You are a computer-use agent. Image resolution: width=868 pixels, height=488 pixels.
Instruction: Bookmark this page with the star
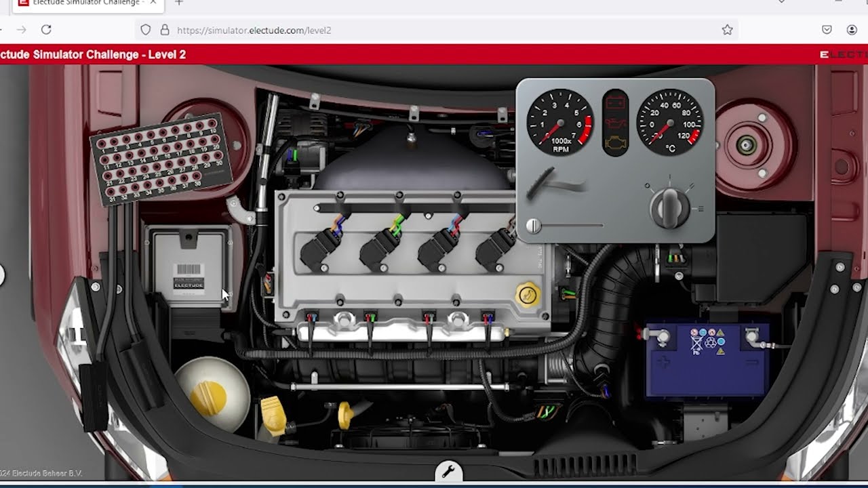coord(727,30)
